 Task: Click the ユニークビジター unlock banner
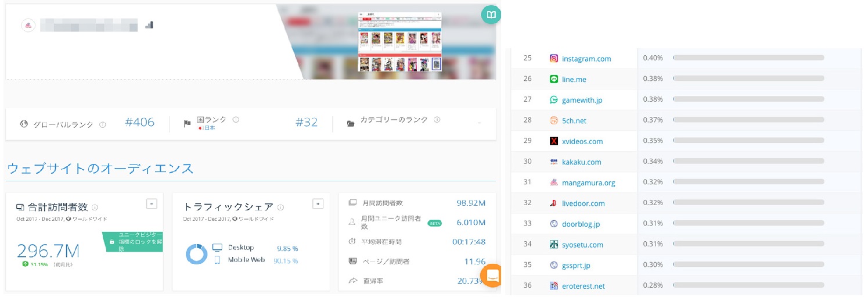tap(133, 241)
